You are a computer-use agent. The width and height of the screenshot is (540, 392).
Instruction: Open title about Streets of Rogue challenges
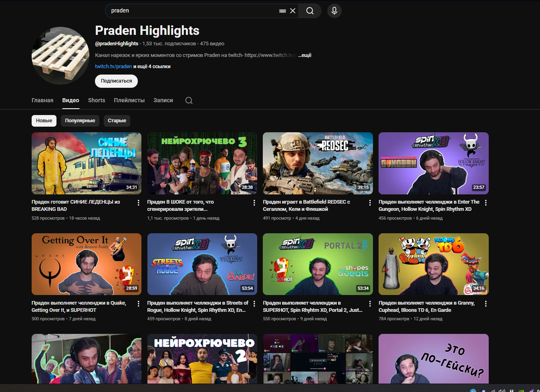click(198, 307)
